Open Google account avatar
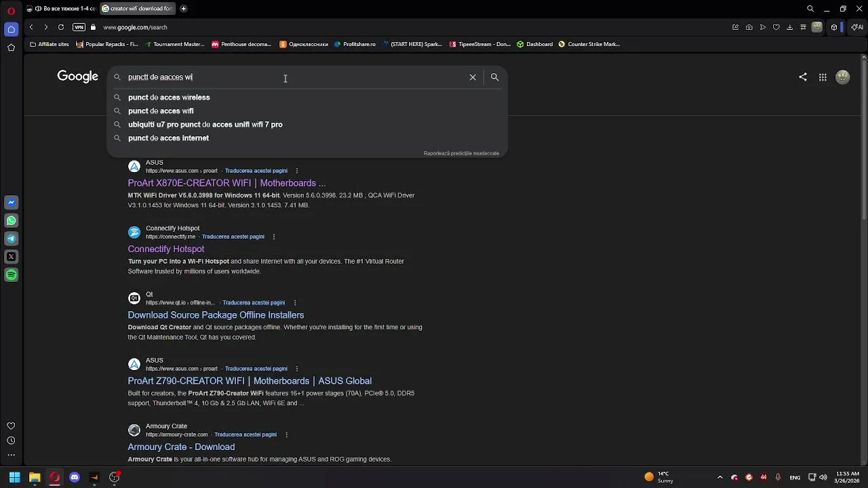Screen dimensions: 868x488 (843, 77)
